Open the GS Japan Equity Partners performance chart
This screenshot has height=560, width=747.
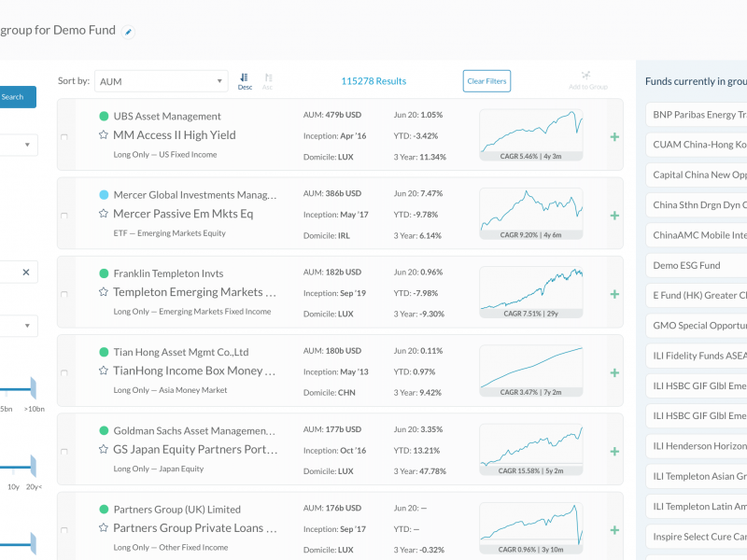coord(530,449)
